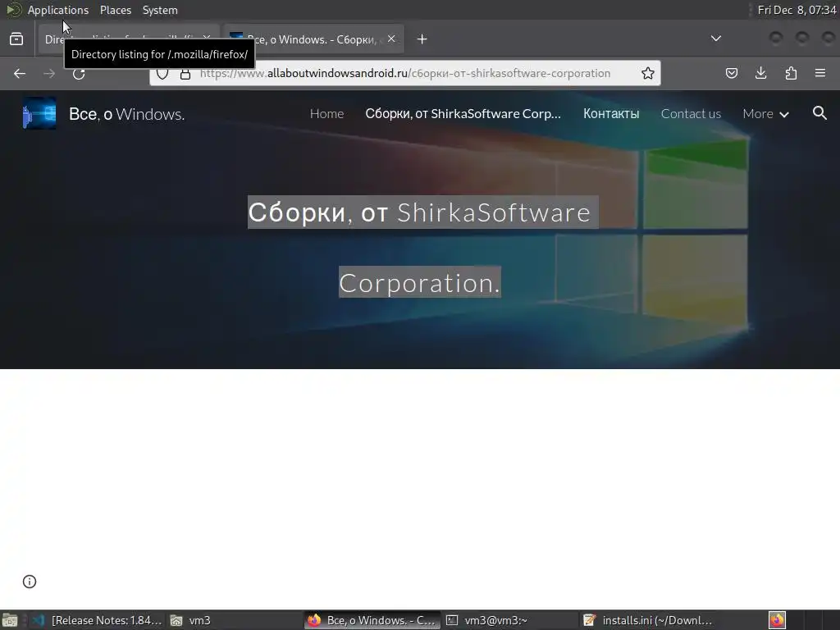Viewport: 840px width, 630px height.
Task: Open Firefox View icon beside the tabs
Action: [x=16, y=39]
